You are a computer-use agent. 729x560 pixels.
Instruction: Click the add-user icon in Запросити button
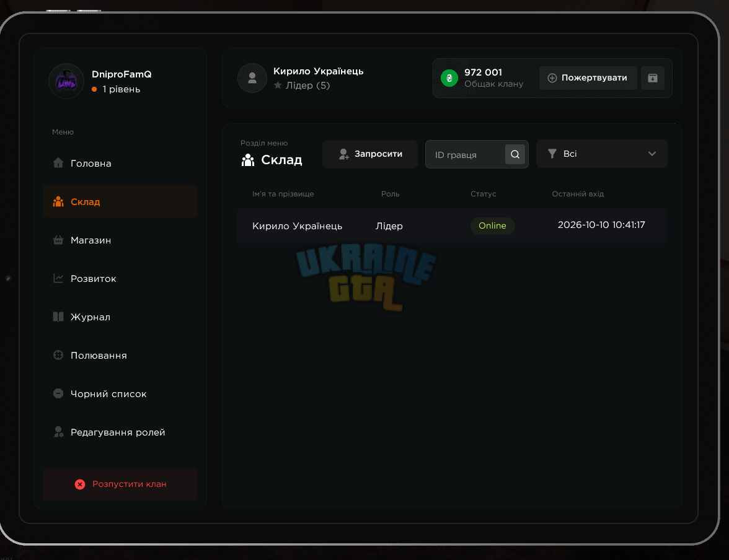[x=343, y=154]
